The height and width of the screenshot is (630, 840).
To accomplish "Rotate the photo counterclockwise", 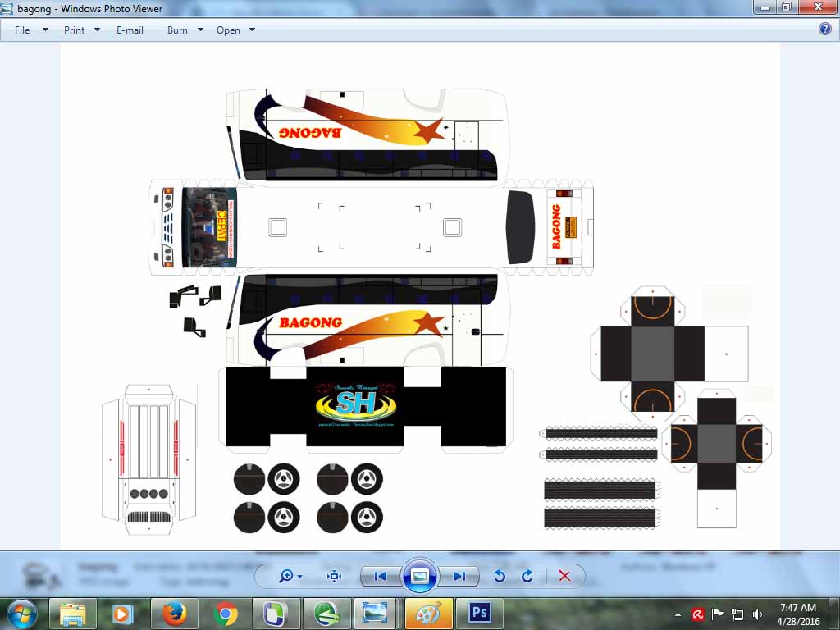I will pos(500,576).
